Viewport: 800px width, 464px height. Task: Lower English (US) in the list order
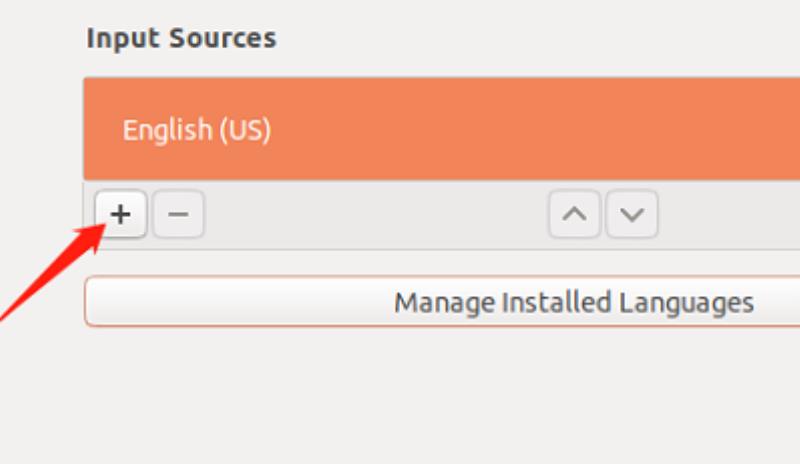click(632, 214)
